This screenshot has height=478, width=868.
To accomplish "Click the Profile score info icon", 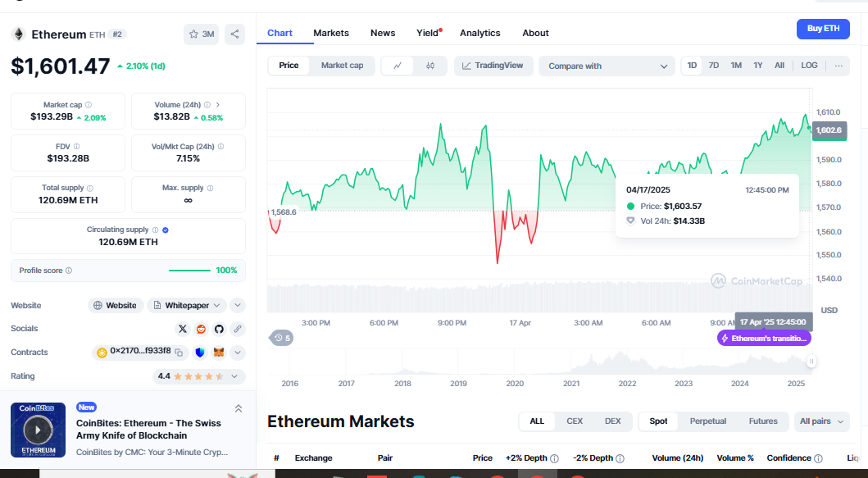I will tap(69, 271).
